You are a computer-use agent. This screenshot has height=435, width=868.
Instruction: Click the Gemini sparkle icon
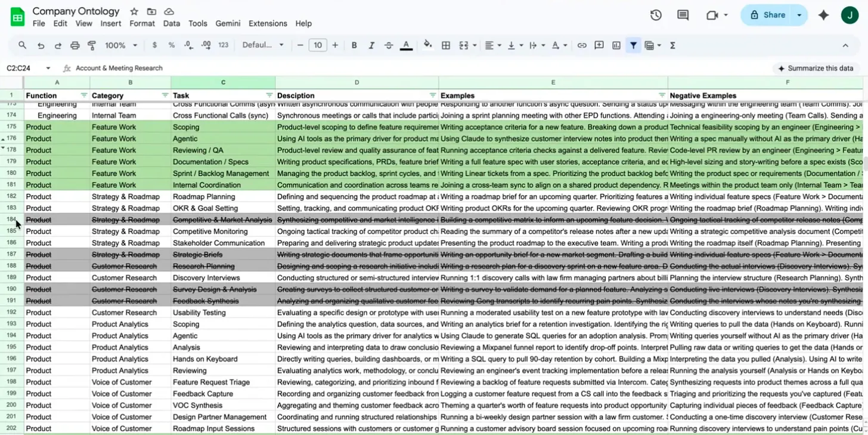pos(823,15)
